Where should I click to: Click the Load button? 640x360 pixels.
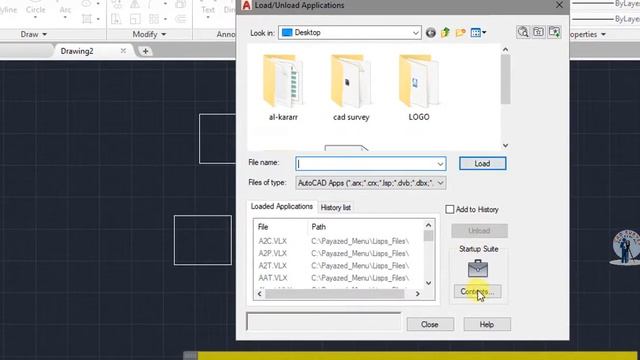(x=482, y=164)
